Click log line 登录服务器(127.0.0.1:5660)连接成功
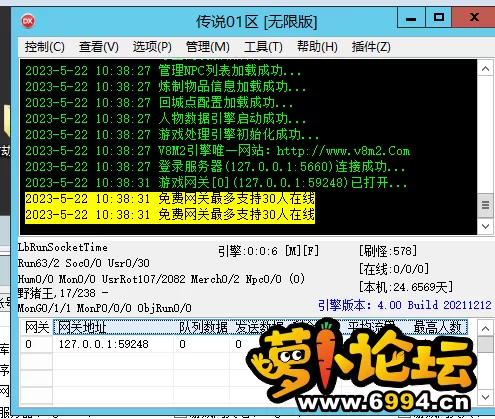495x419 pixels. pyautogui.click(x=215, y=167)
